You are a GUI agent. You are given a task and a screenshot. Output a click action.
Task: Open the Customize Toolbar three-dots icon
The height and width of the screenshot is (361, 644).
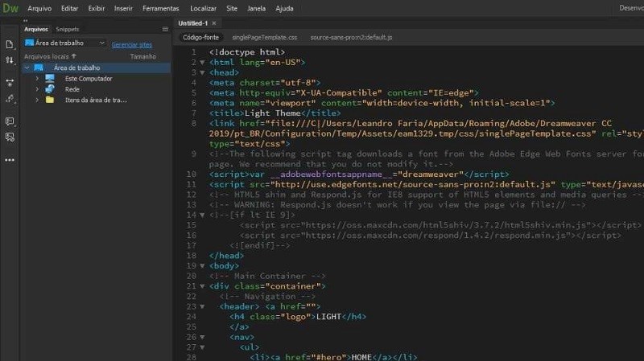[10, 160]
